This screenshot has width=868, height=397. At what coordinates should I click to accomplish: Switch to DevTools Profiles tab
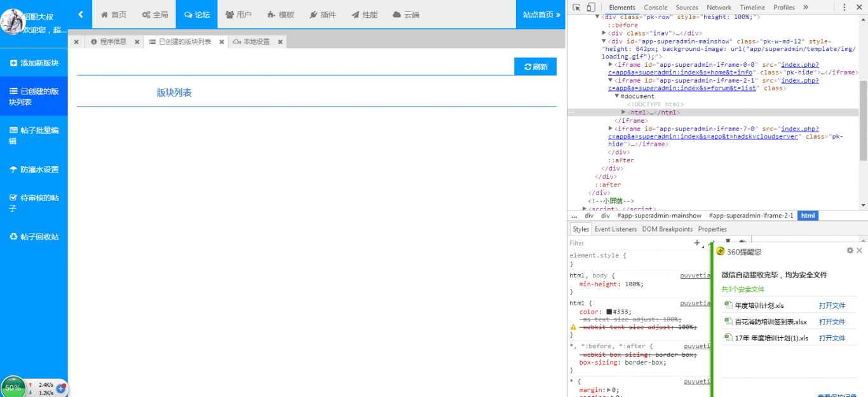click(784, 8)
